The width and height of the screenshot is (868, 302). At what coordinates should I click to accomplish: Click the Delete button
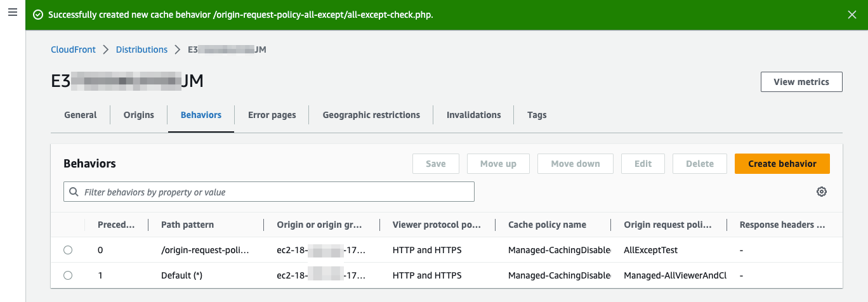[700, 164]
